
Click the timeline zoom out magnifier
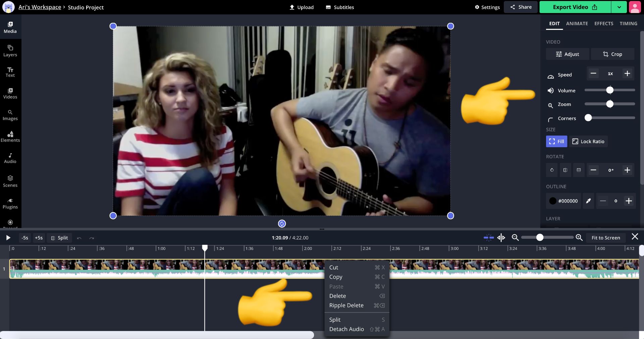pos(515,237)
